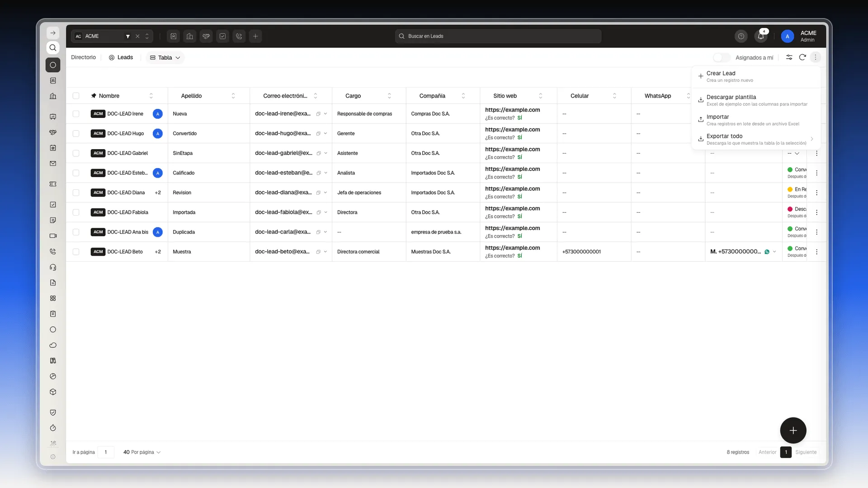
Task: Click the Buscar en Leads search field
Action: click(498, 36)
